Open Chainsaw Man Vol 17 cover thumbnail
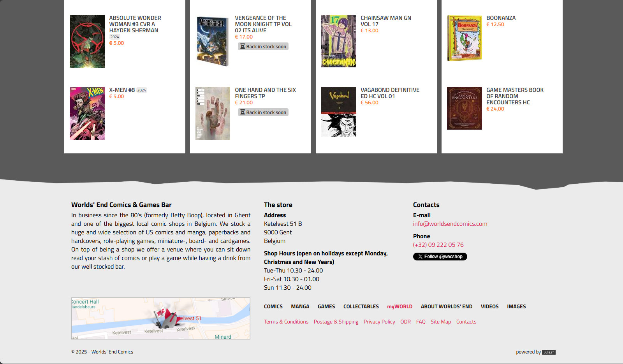This screenshot has height=364, width=623. [338, 41]
